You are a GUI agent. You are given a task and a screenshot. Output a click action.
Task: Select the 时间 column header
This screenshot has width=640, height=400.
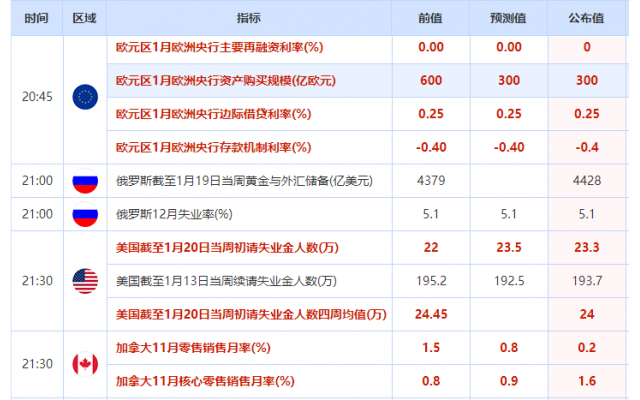tap(37, 18)
